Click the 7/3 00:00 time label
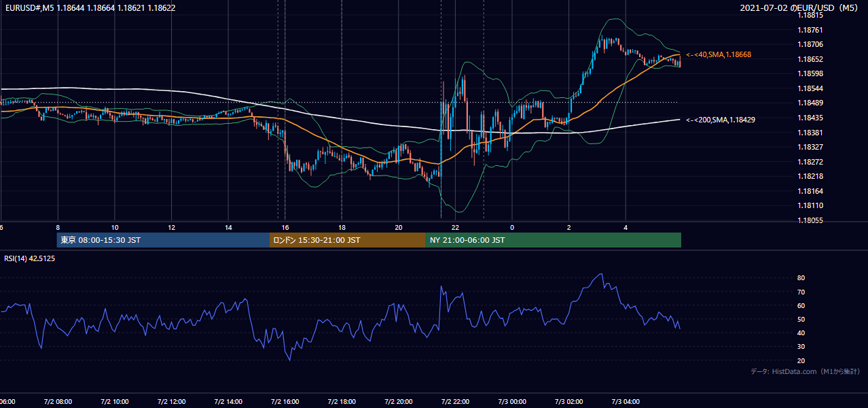The height and width of the screenshot is (408, 868). click(512, 401)
